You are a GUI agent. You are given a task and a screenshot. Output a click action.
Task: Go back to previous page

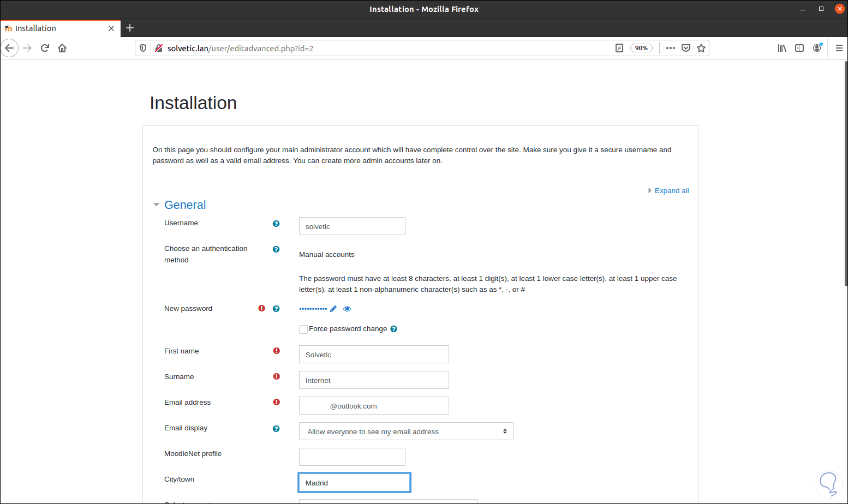coord(9,48)
